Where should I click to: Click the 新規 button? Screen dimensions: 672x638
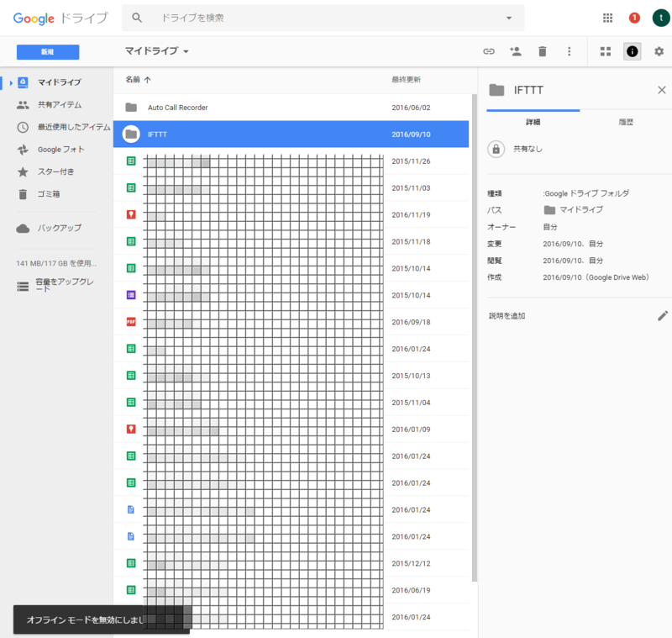point(48,52)
